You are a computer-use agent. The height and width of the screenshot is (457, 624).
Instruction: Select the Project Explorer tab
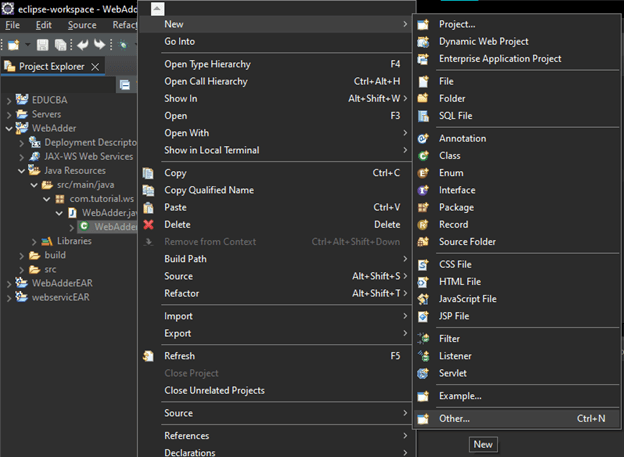pos(53,66)
